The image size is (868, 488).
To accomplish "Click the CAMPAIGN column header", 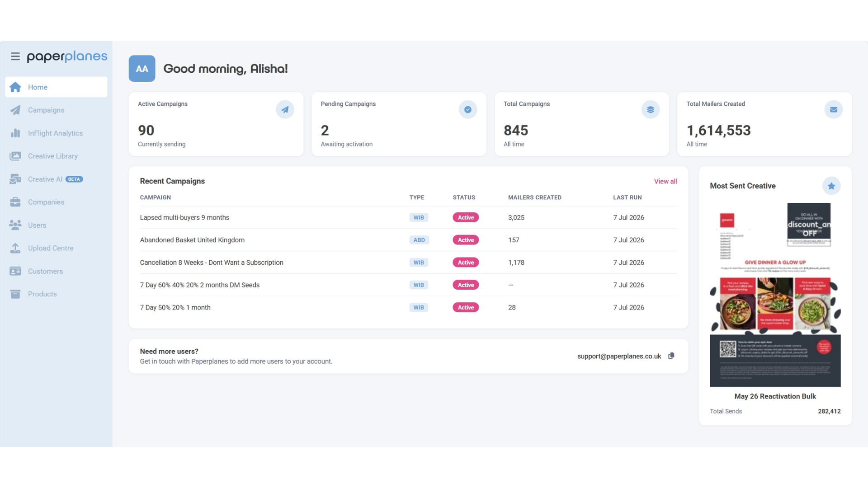I will click(x=156, y=197).
